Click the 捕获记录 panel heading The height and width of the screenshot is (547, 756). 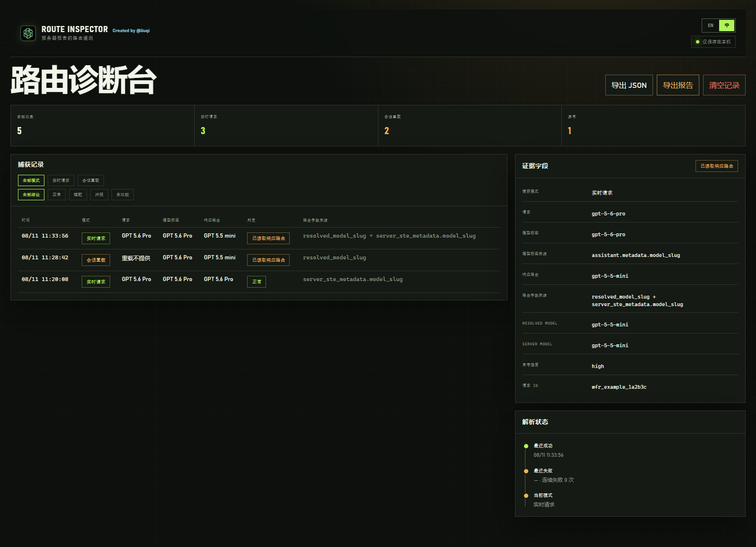coord(31,164)
